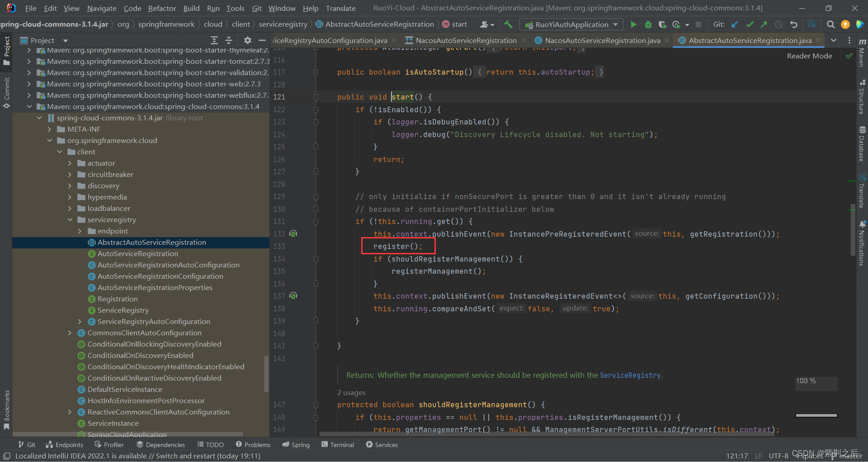
Task: Open recent editor tabs menu
Action: coord(834,40)
